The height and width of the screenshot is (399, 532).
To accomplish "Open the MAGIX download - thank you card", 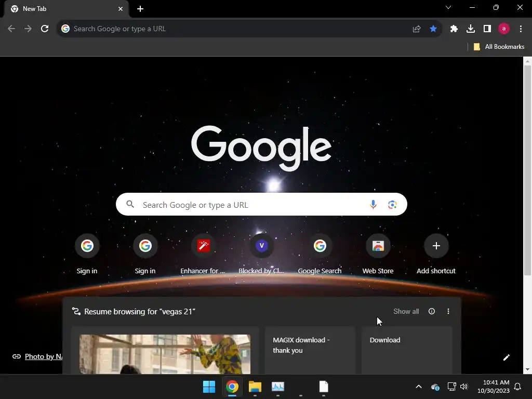I will [x=310, y=350].
